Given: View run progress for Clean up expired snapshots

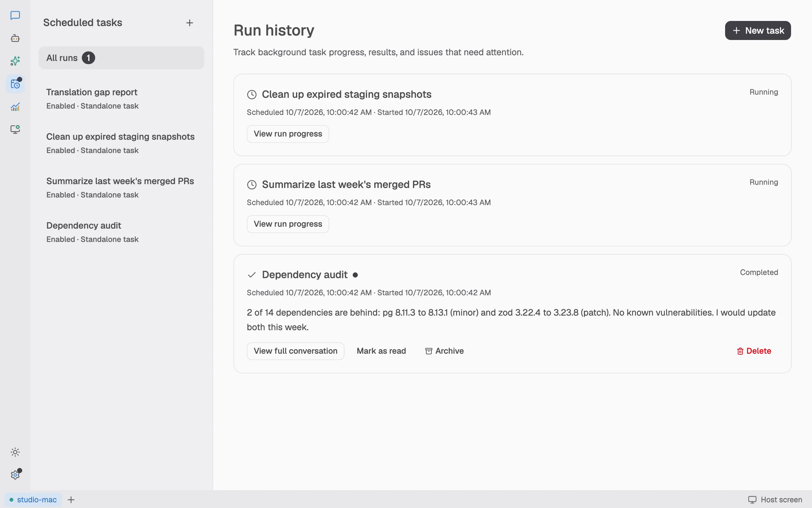Looking at the screenshot, I should click(288, 134).
